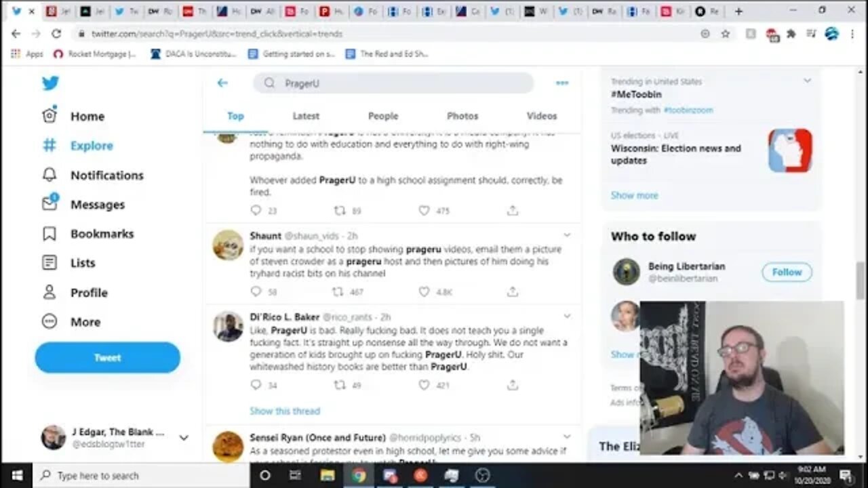
Task: Open tweet options chevron on Shaunt's tweet
Action: 567,236
